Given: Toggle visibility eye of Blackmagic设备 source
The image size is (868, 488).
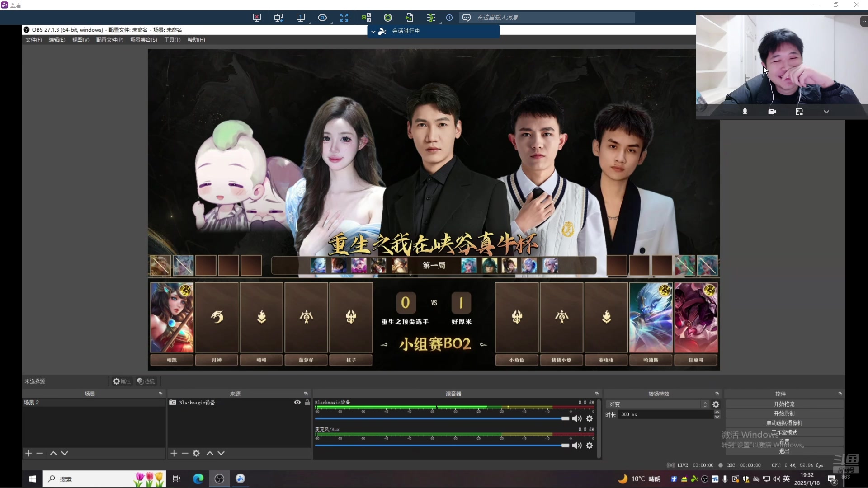Looking at the screenshot, I should click(x=297, y=402).
